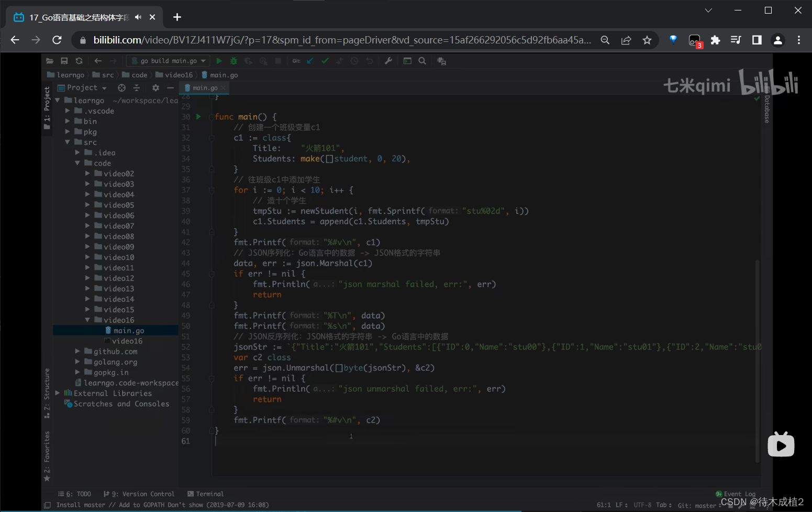Click the Synchronize refresh icon in GoLand toolbar
The width and height of the screenshot is (812, 512).
79,61
